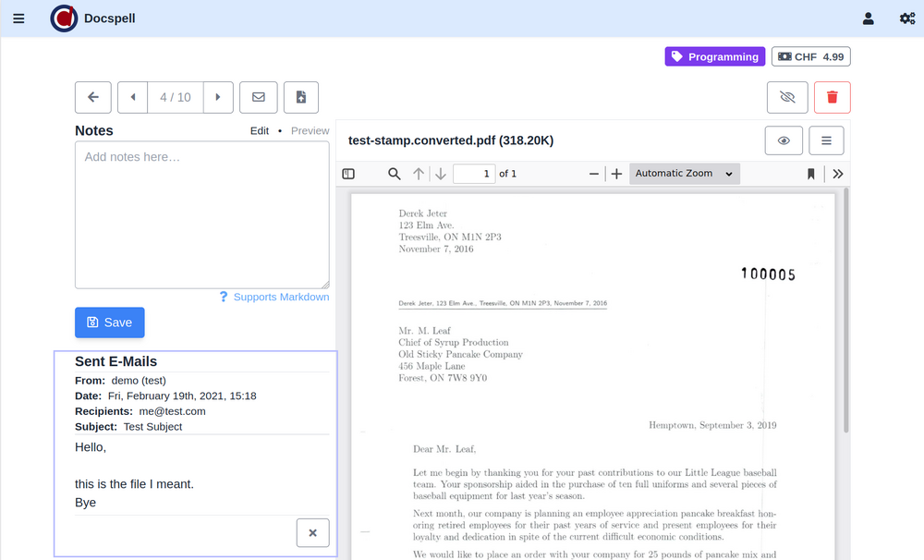
Task: Click the blue Save button
Action: coord(110,323)
